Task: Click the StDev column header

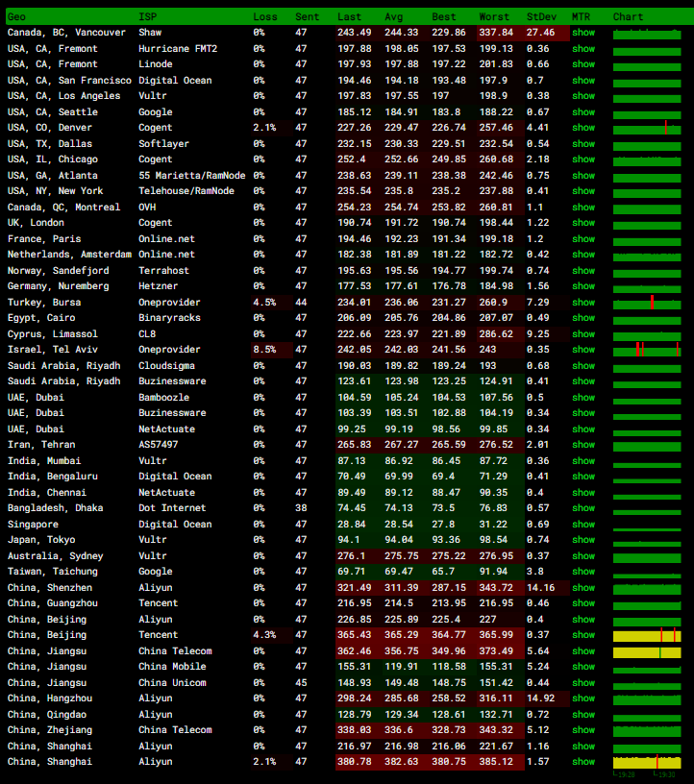Action: pos(541,17)
